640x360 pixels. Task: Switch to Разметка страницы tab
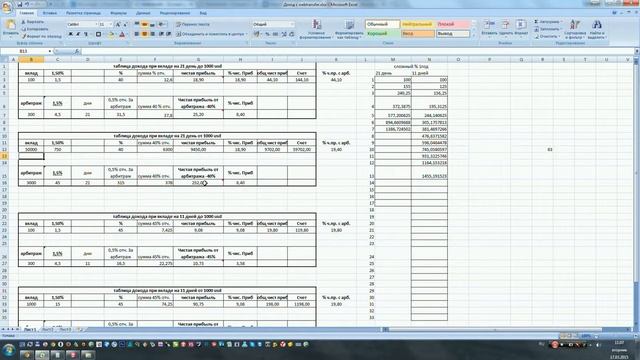point(83,13)
